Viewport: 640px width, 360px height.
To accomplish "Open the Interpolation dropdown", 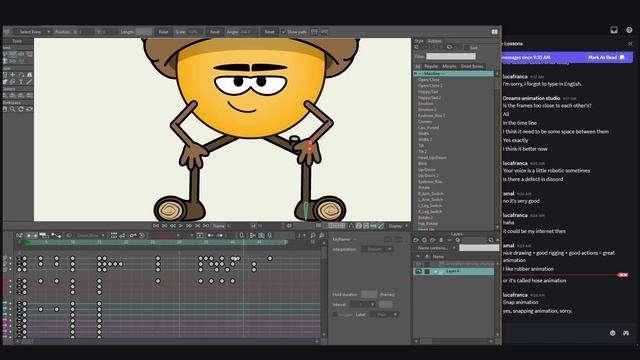I will [377, 249].
